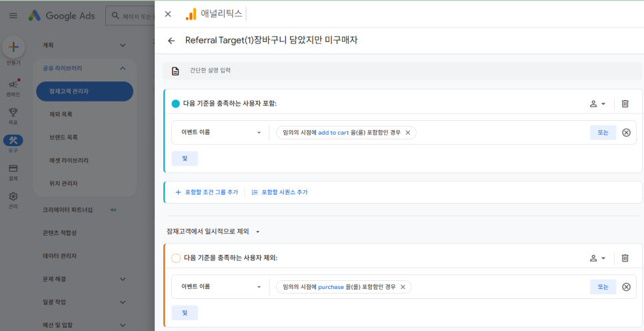Click the Google Ads search box
Screen dimensions: 644x331
[x=130, y=15]
